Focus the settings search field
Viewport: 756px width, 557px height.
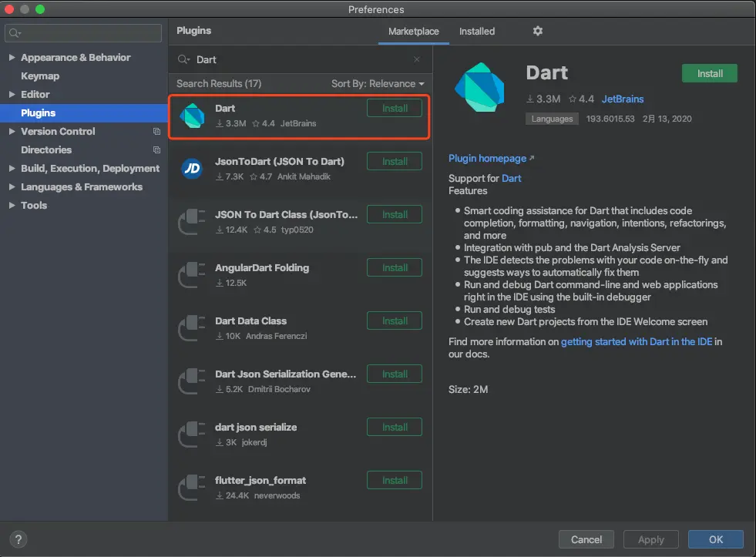[83, 33]
